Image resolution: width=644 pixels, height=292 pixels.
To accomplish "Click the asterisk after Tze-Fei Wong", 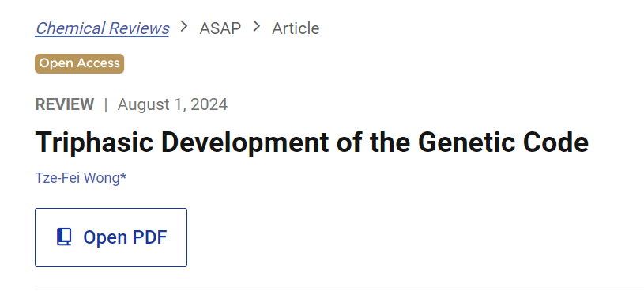I will [123, 177].
